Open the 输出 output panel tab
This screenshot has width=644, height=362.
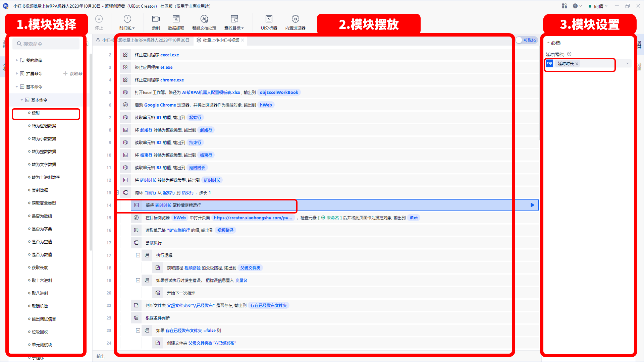[101, 356]
